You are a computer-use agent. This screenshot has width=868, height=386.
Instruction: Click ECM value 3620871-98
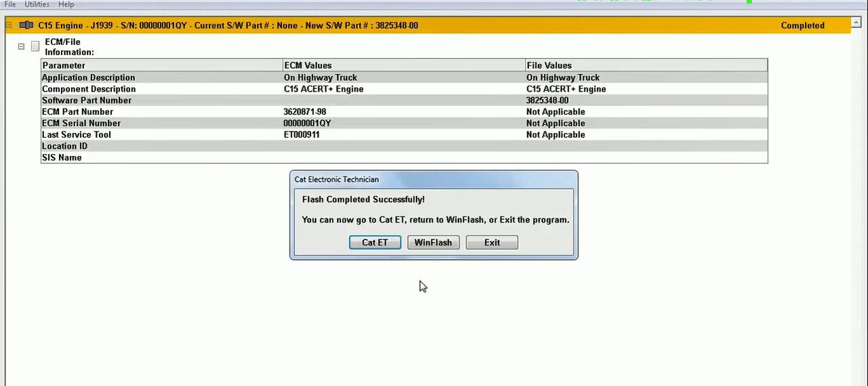(304, 112)
